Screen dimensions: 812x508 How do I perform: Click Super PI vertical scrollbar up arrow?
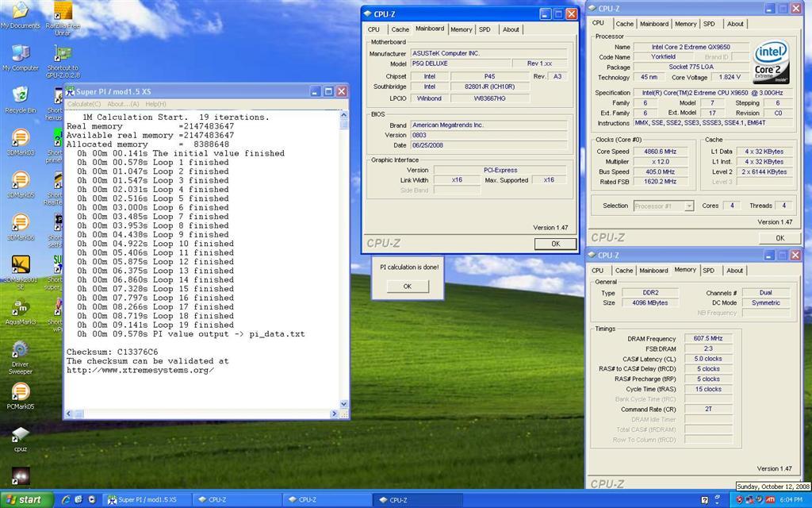coord(344,115)
